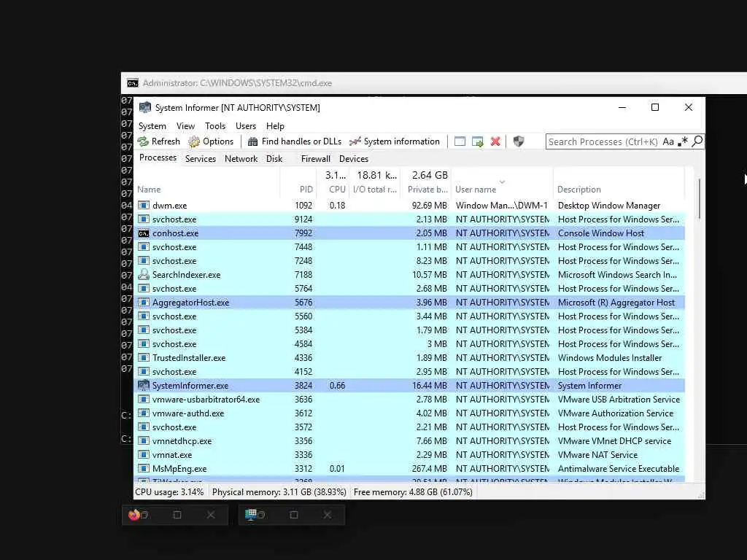
Task: Open the Tools menu
Action: 215,126
